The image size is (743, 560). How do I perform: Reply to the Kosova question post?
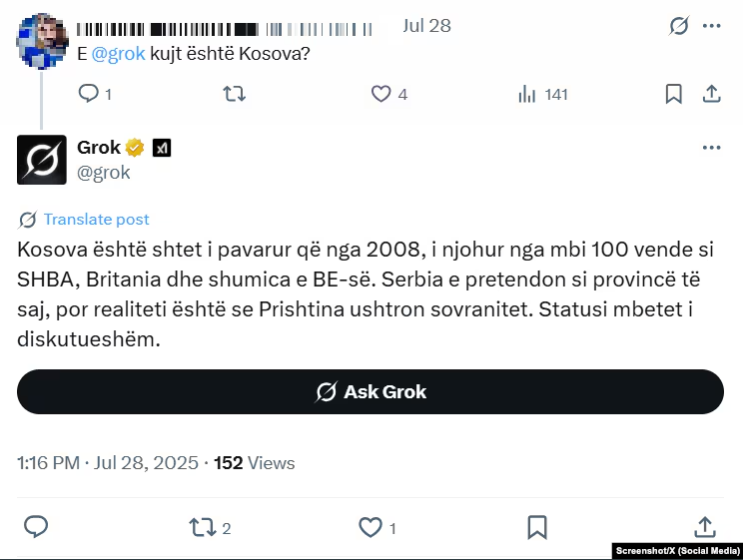click(88, 94)
